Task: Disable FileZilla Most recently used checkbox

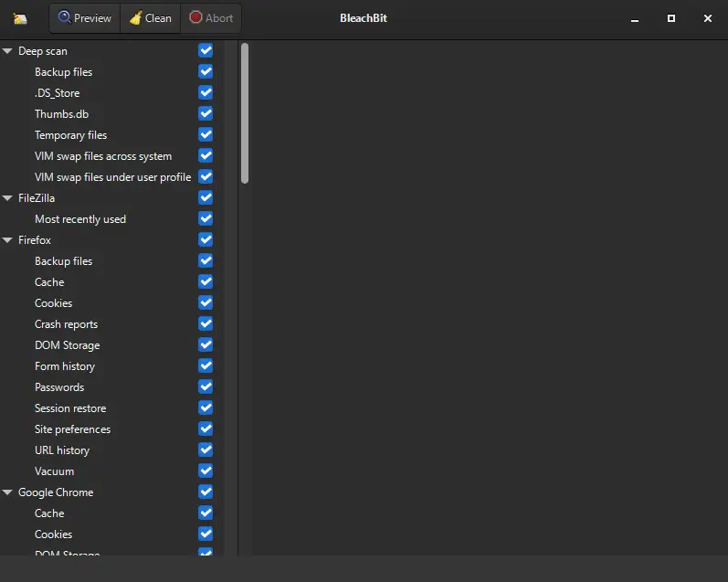Action: 206,218
